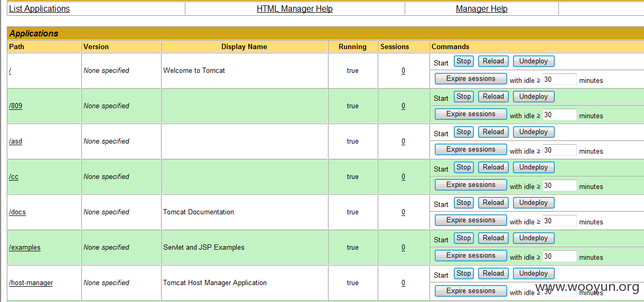This screenshot has height=302, width=644.
Task: Focus idle minutes field for /examples
Action: [x=559, y=257]
